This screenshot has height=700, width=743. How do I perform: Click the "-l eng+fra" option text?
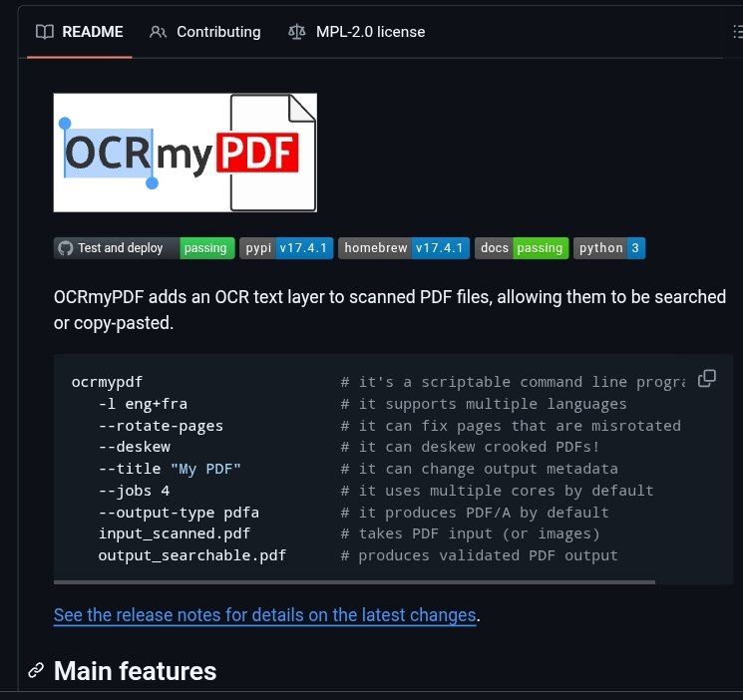(x=143, y=404)
